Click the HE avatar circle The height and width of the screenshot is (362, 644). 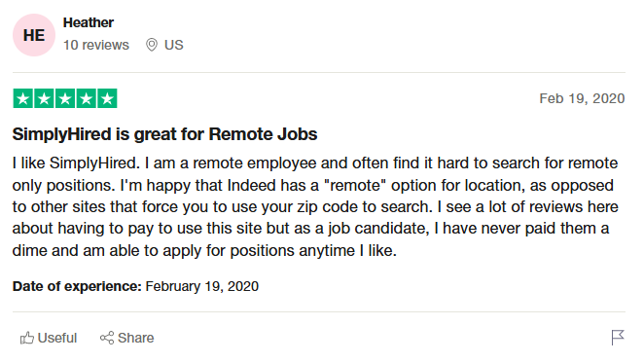pyautogui.click(x=34, y=35)
